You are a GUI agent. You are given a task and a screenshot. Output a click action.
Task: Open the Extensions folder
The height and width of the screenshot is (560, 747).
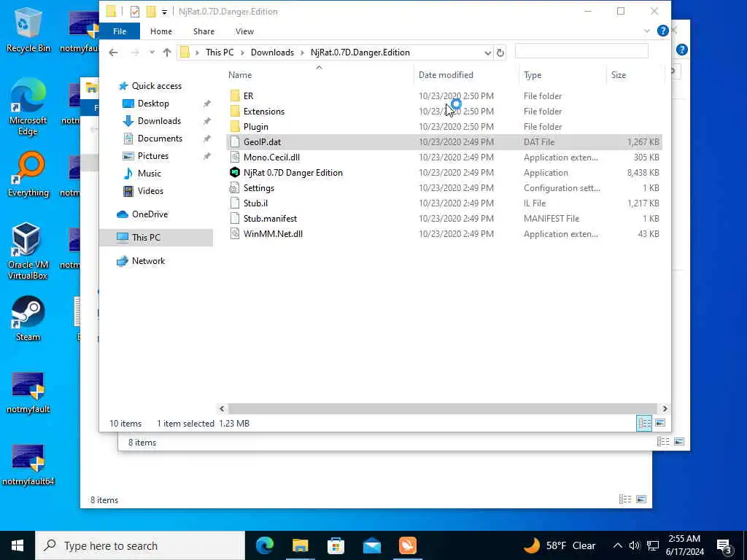[x=263, y=112]
